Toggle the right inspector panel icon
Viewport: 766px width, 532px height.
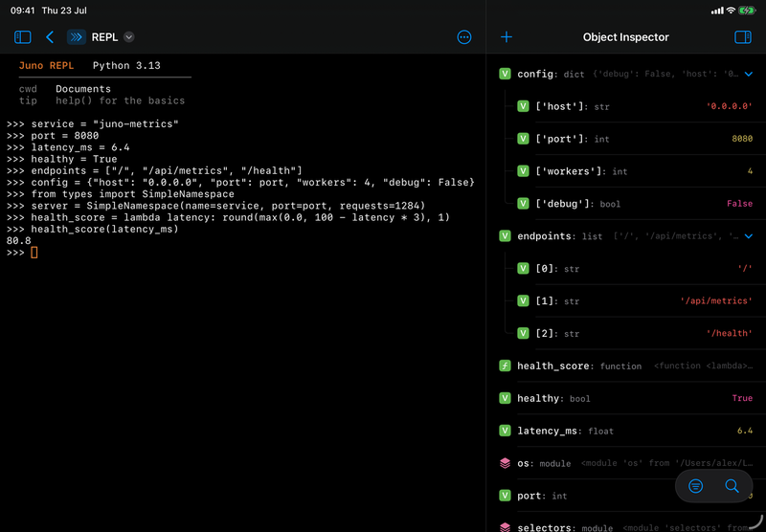click(x=743, y=37)
